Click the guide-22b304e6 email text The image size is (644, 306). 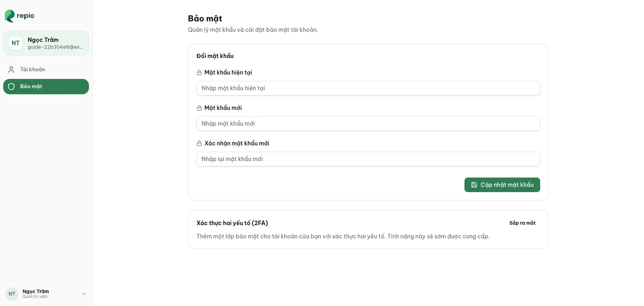(55, 47)
